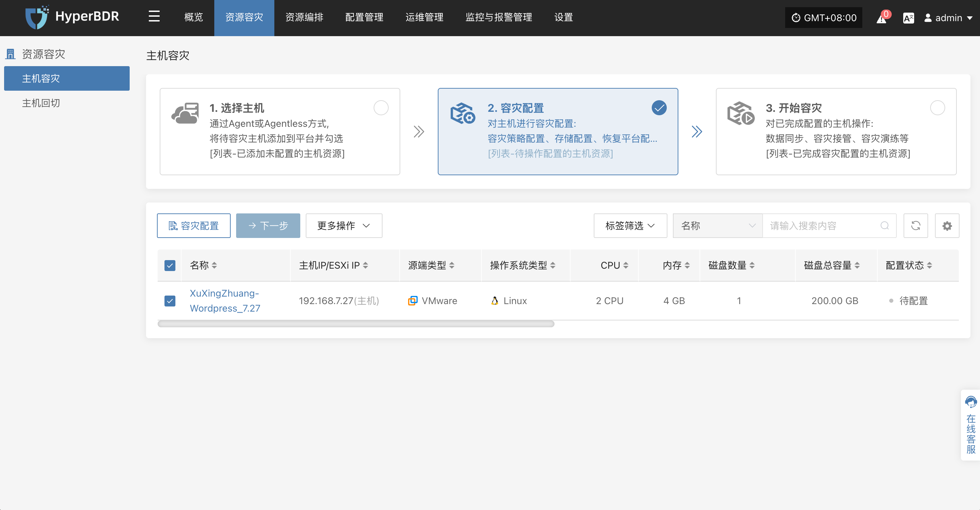Open the 设置 nav tab
This screenshot has width=980, height=510.
tap(563, 17)
